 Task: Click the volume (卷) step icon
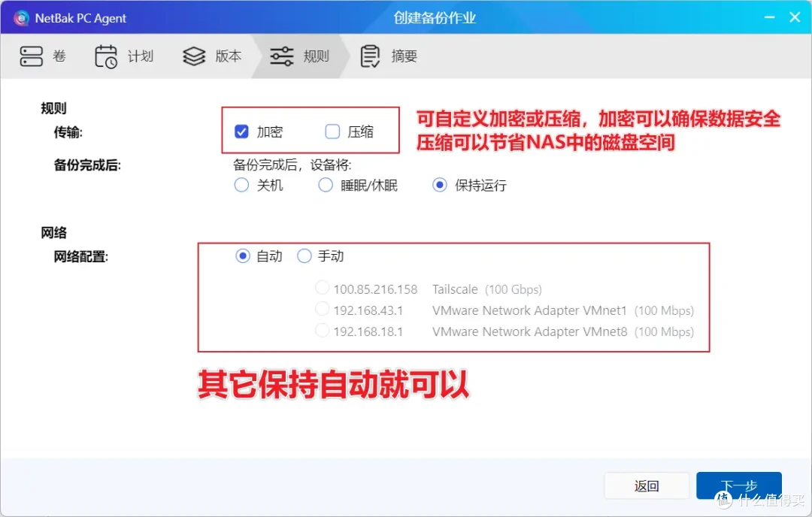31,56
